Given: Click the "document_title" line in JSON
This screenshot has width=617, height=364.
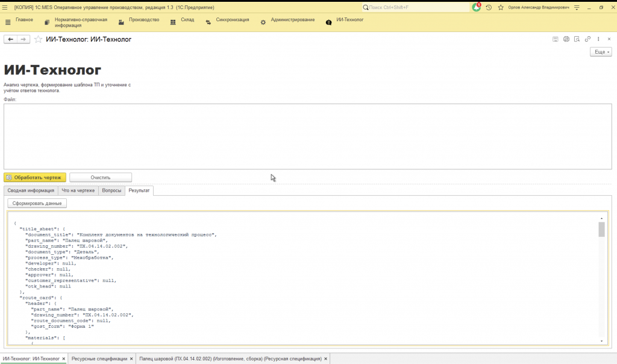Looking at the screenshot, I should tap(121, 235).
